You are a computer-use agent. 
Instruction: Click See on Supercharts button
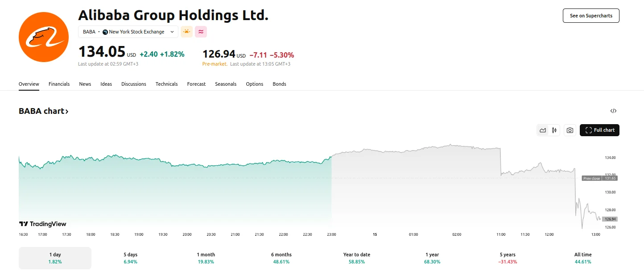point(590,16)
